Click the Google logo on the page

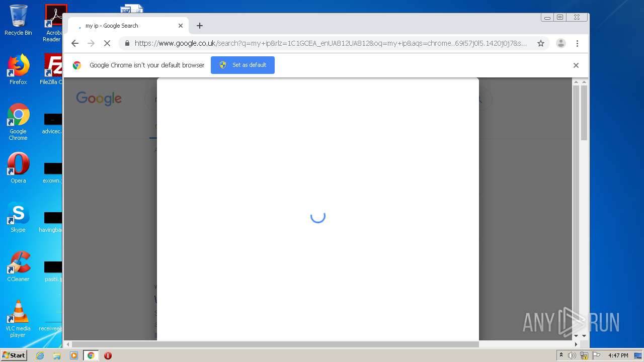99,99
